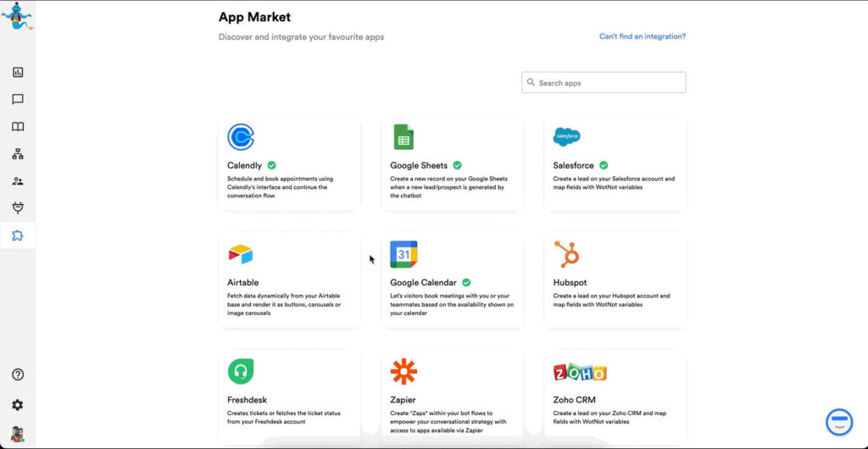Click the plug integrations sidebar icon
Image resolution: width=868 pixels, height=449 pixels.
[x=18, y=208]
